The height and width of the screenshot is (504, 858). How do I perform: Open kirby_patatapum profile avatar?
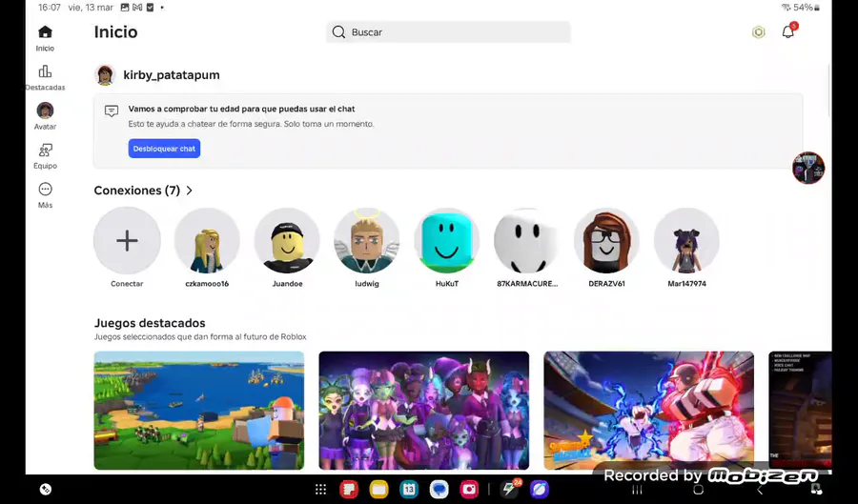105,75
